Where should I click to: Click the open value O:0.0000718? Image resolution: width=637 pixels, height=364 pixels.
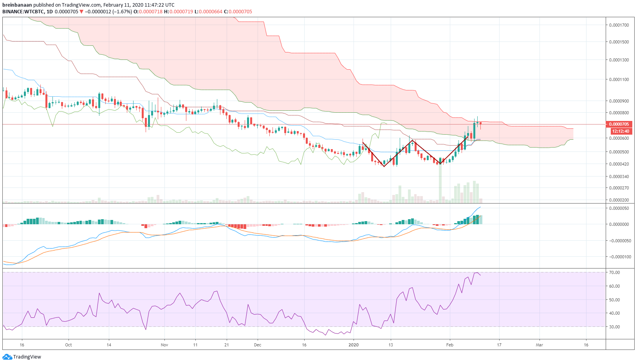click(148, 11)
